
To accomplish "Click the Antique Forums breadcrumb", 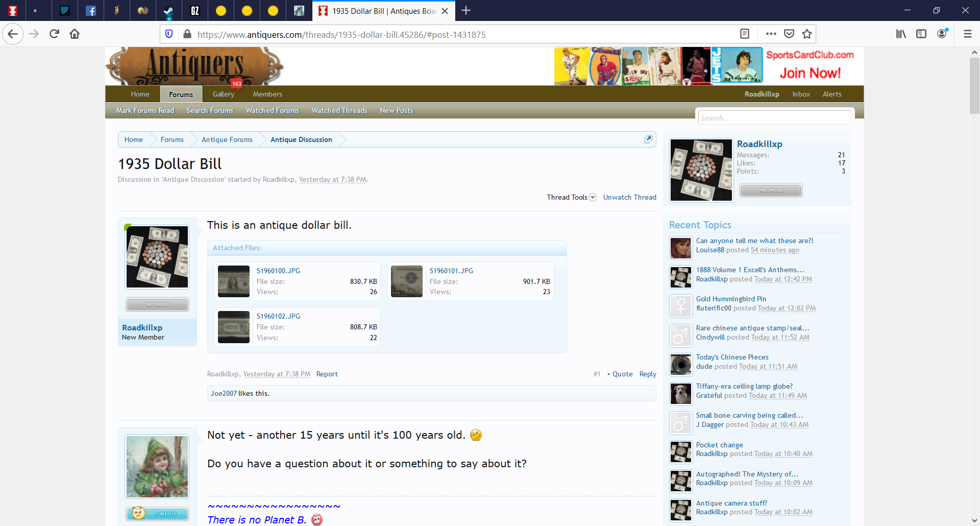I will 227,140.
